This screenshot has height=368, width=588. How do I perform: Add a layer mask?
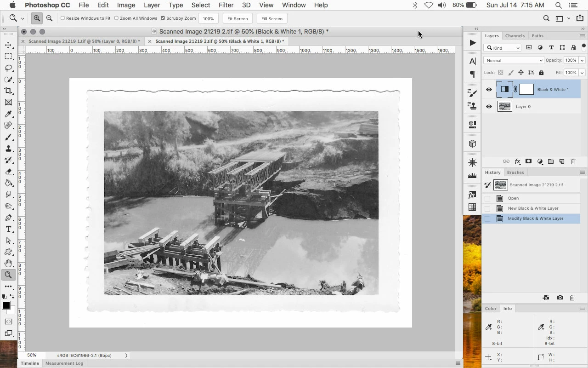tap(528, 161)
